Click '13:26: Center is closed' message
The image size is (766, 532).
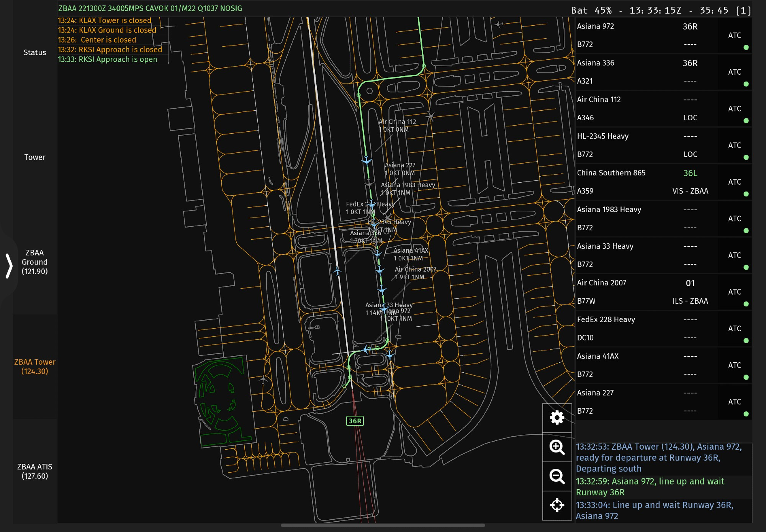97,40
